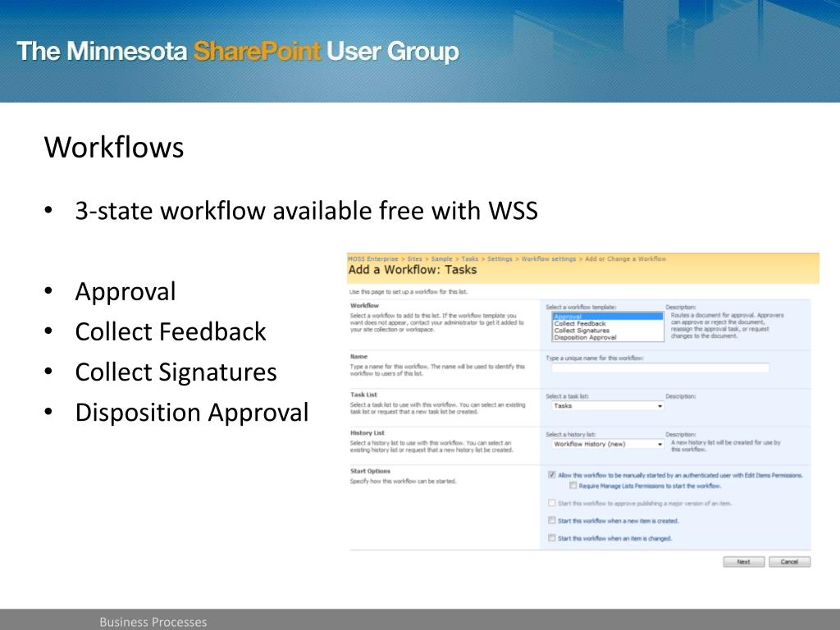
Task: Click the Collect Feedback bullet text
Action: coord(171,331)
